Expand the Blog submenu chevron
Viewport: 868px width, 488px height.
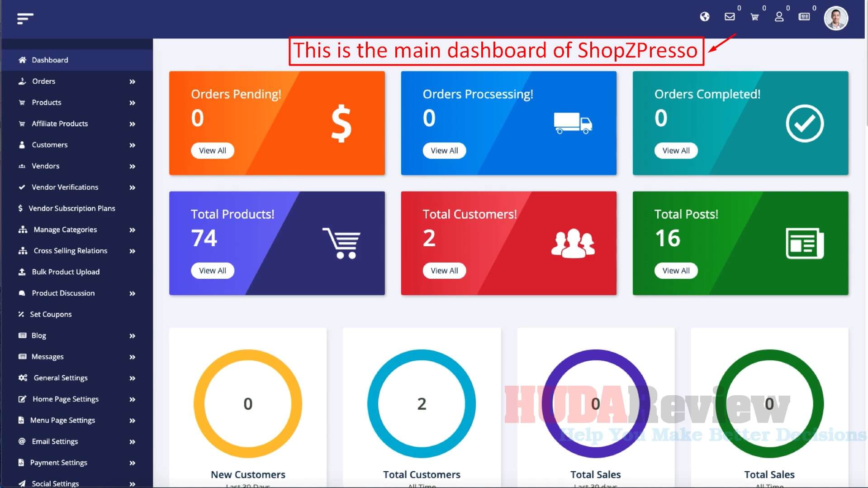(132, 336)
